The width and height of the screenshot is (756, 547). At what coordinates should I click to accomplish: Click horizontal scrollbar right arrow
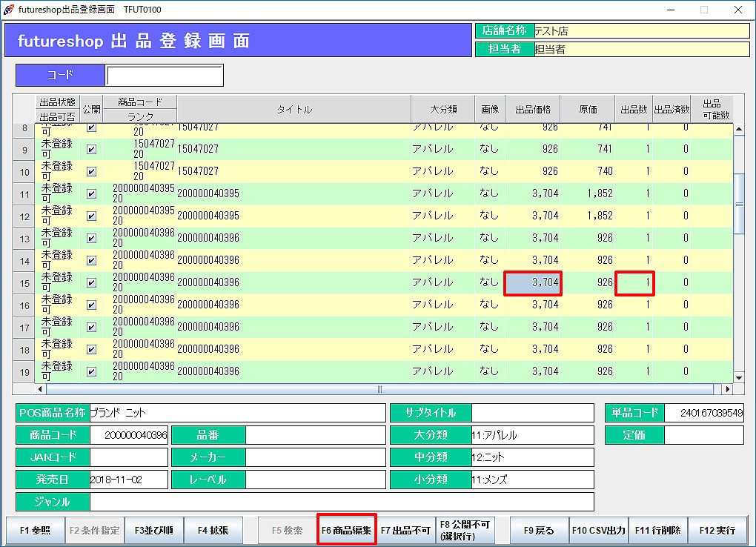[727, 389]
